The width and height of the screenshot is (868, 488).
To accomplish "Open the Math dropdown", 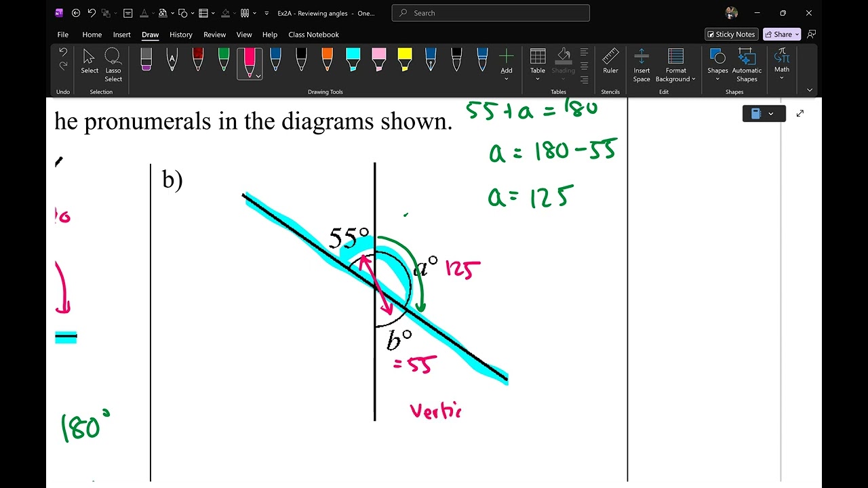I will tap(782, 64).
